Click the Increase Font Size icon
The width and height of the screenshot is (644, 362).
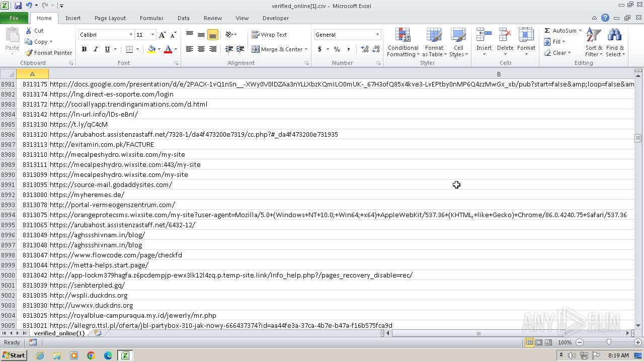pyautogui.click(x=162, y=35)
